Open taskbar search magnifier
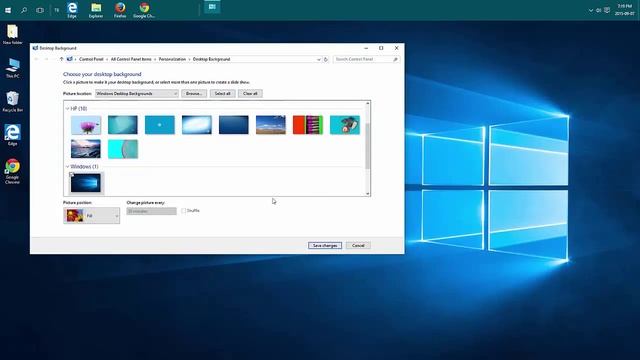This screenshot has height=360, width=640. point(24,10)
